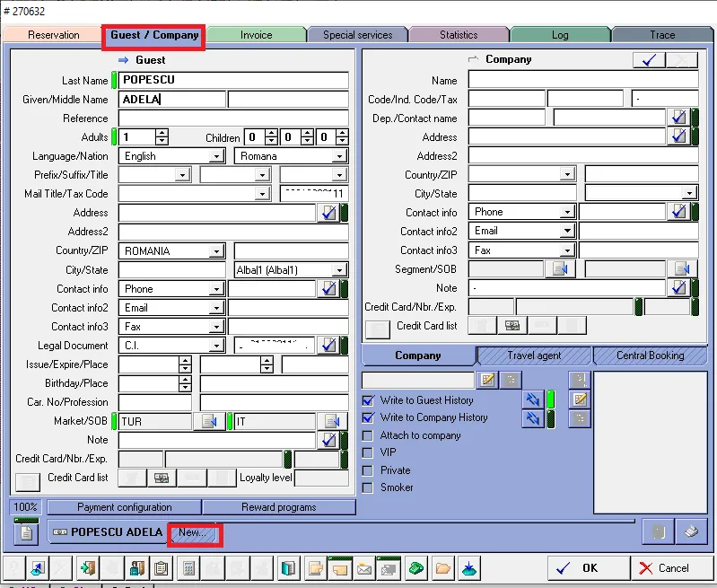Check the Private checkbox
The height and width of the screenshot is (588, 717).
pos(368,470)
